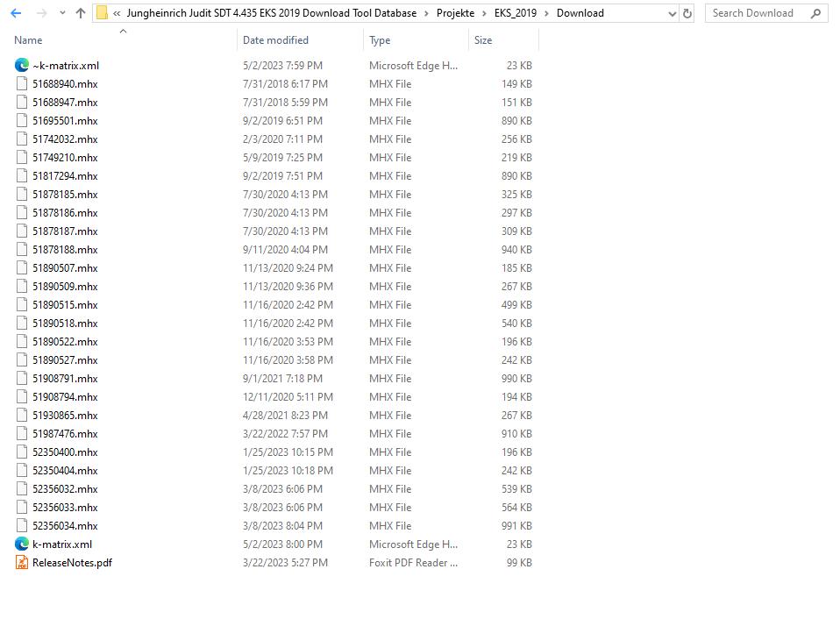Viewport: 840px width, 619px height.
Task: Click the Forward navigation arrow
Action: click(x=41, y=13)
